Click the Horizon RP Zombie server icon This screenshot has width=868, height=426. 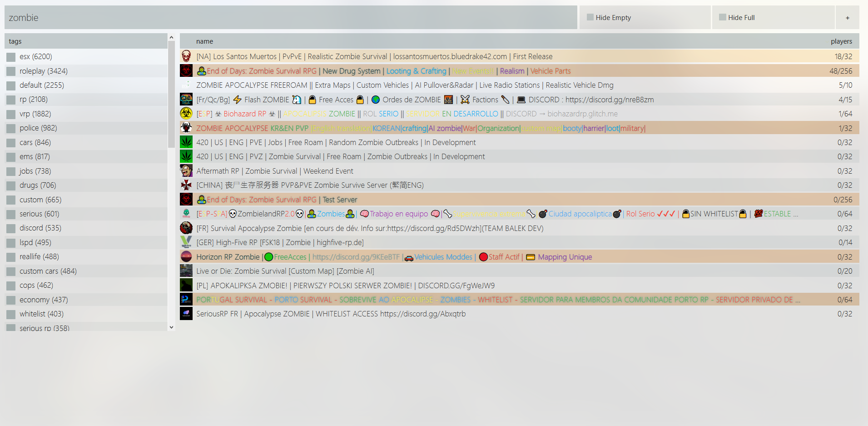click(186, 257)
